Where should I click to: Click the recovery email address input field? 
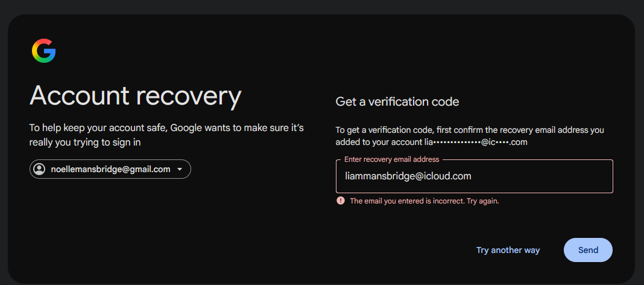[x=475, y=176]
